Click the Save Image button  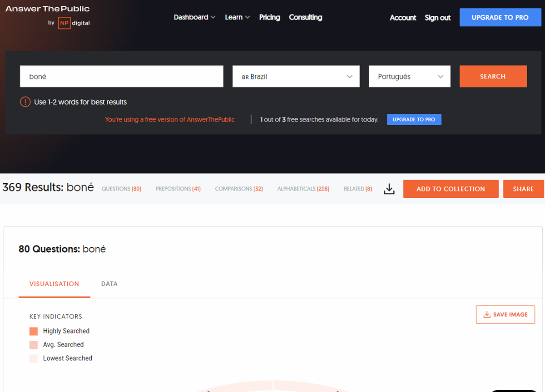click(505, 314)
